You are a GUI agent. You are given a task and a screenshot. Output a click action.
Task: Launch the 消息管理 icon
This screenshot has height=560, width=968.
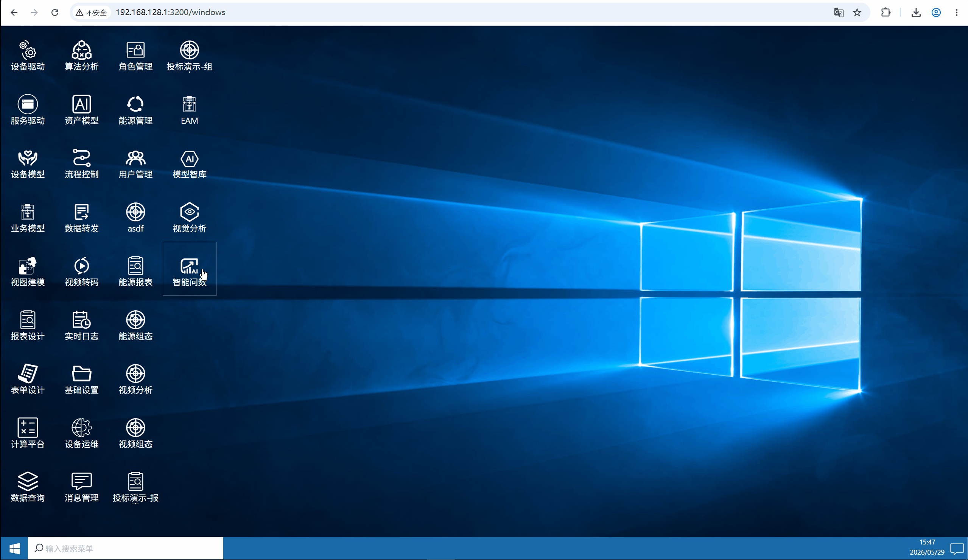pyautogui.click(x=81, y=487)
